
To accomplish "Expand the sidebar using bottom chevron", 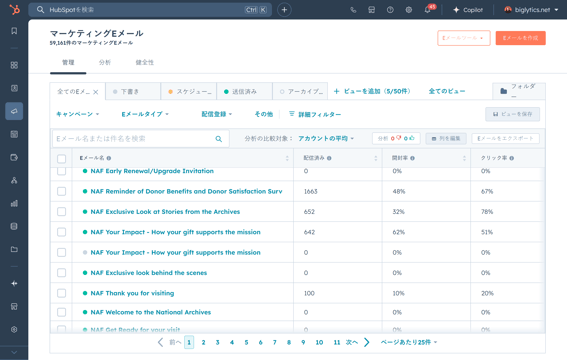I will pos(14,352).
